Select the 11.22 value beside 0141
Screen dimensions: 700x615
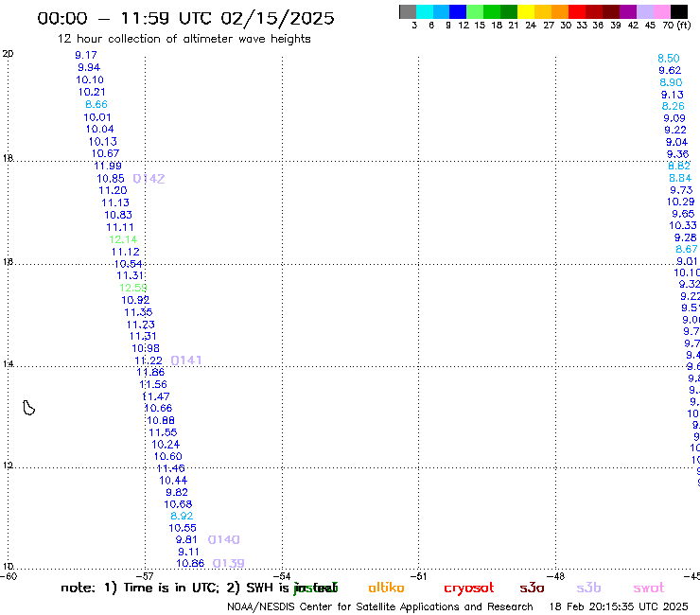pos(149,360)
